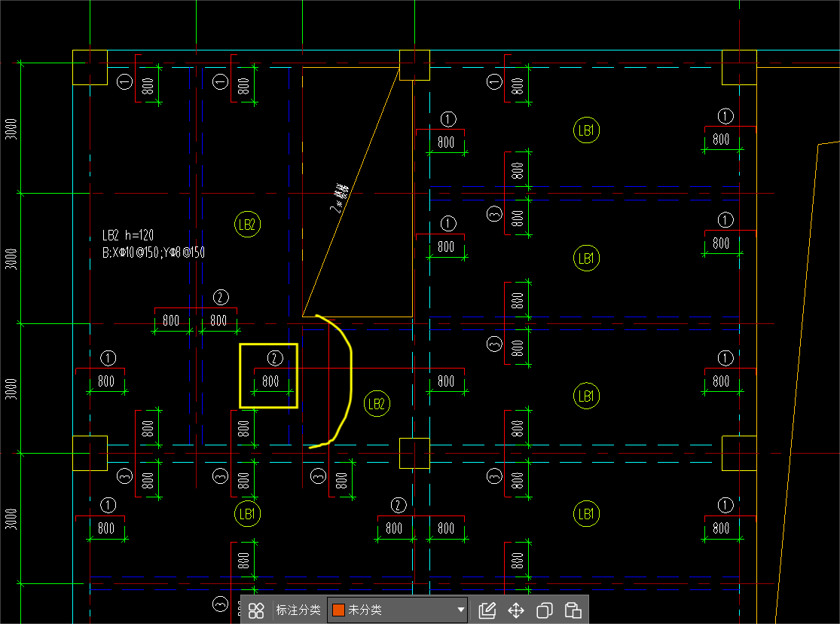Click the LB2 circle above the h=120 text
840x624 pixels.
click(248, 225)
